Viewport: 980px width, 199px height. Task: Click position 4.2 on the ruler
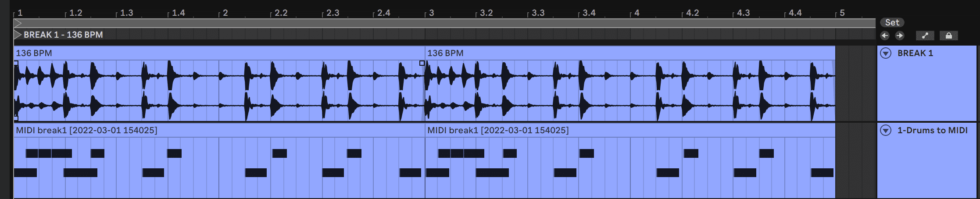coord(692,13)
